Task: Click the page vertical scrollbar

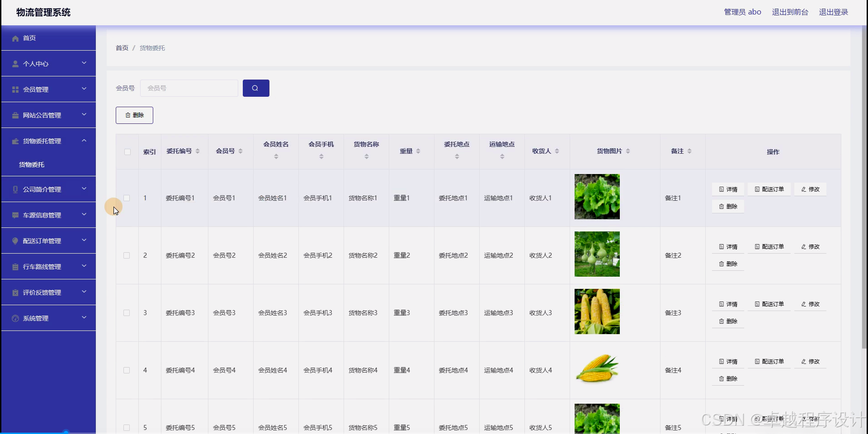Action: [864, 188]
